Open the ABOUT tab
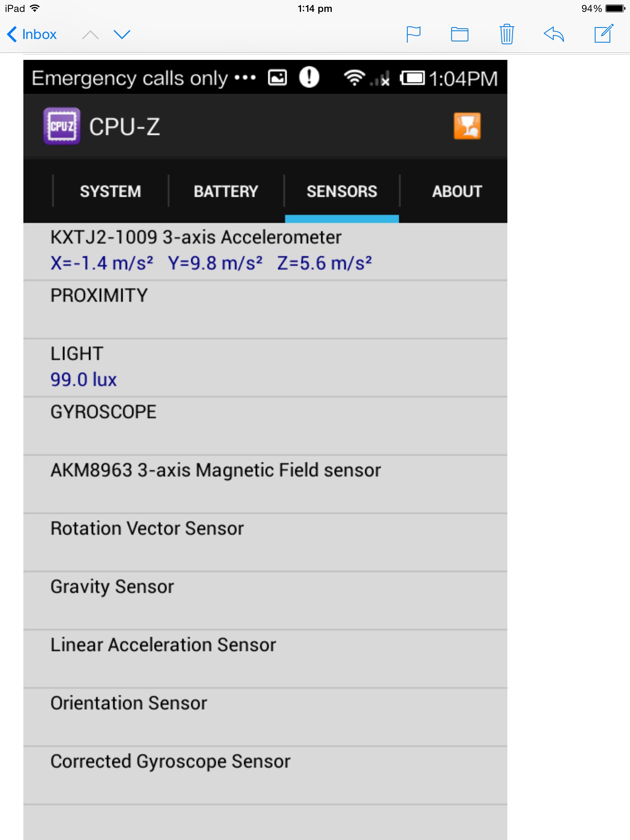Image resolution: width=630 pixels, height=840 pixels. [x=457, y=192]
